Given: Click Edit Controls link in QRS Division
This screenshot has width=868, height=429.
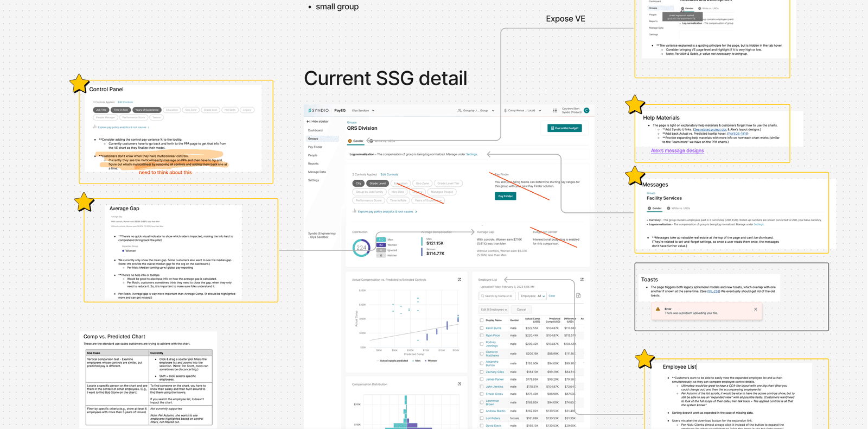Looking at the screenshot, I should 389,175.
